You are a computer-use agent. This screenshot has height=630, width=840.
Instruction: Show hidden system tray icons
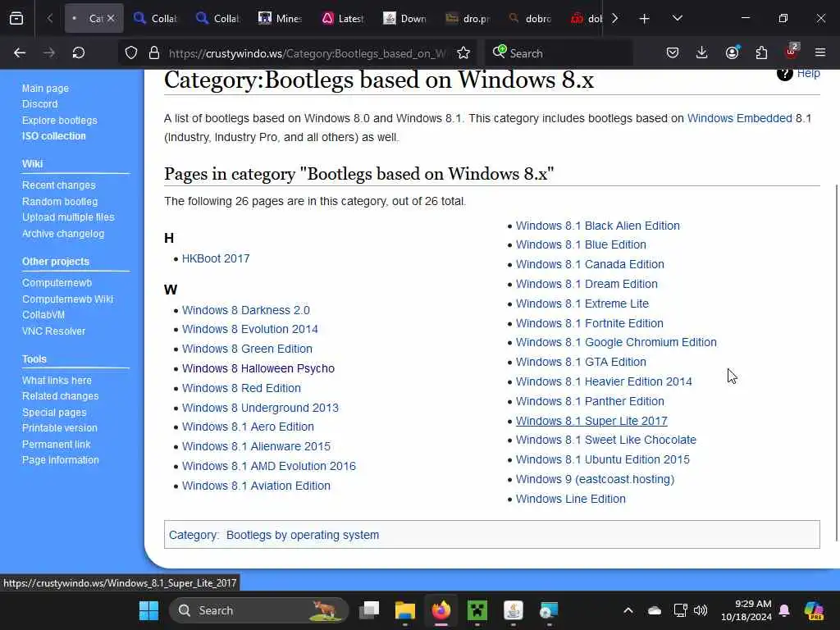click(628, 610)
